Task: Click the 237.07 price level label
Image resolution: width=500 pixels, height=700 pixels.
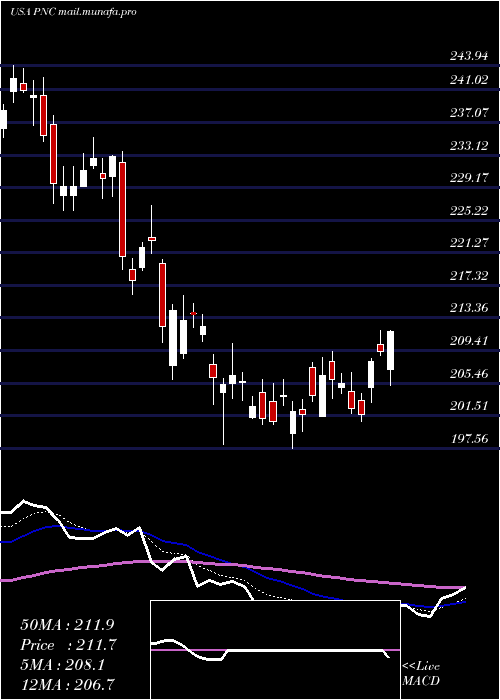Action: click(468, 113)
